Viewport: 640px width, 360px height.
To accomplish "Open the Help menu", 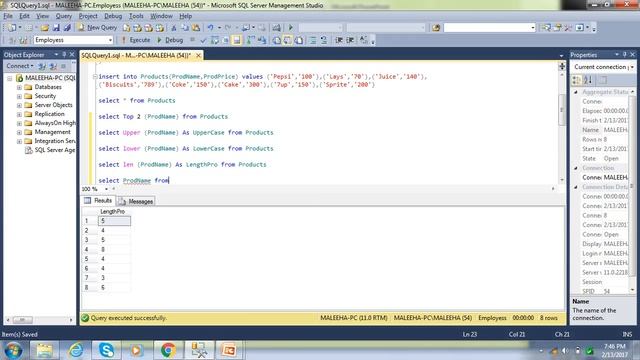I will [186, 16].
